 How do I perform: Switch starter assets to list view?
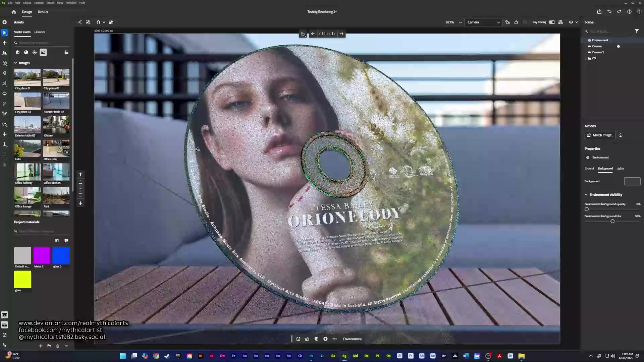(x=66, y=52)
